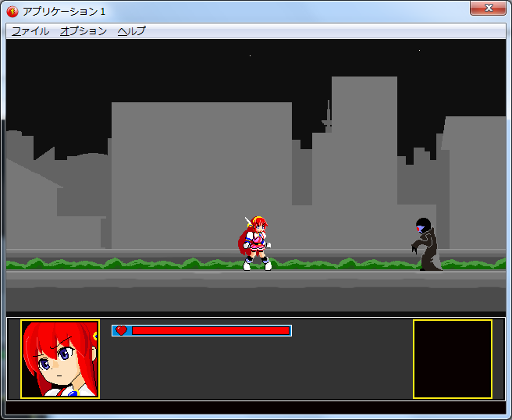Click the red application icon in title bar
The height and width of the screenshot is (420, 512).
click(12, 11)
